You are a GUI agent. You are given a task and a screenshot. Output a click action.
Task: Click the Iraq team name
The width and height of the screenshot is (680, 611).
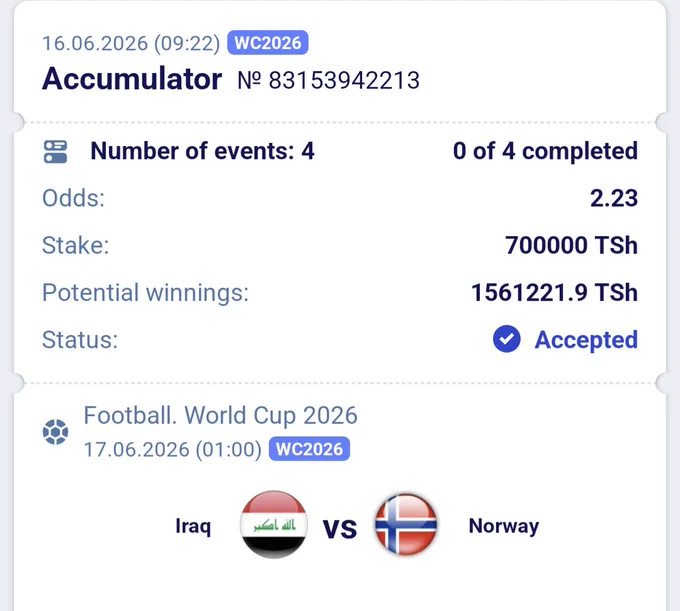coord(193,526)
